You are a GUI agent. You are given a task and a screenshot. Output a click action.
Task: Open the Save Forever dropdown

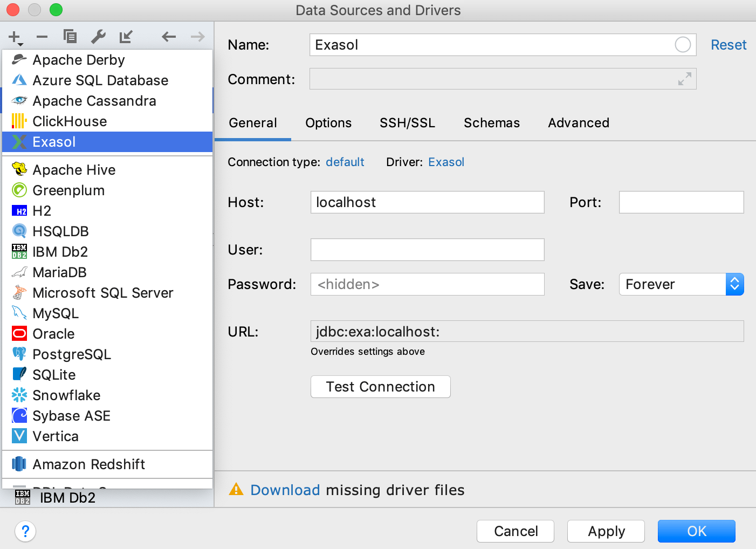pos(681,284)
